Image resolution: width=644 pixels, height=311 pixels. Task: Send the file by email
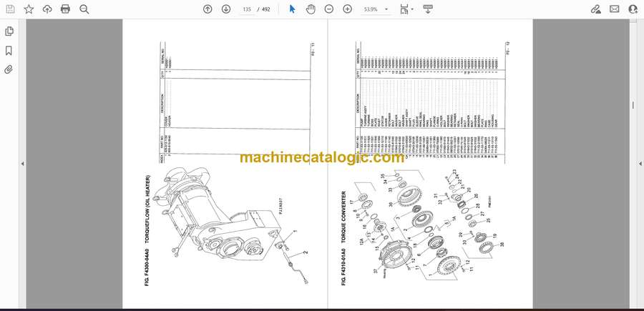(x=615, y=9)
